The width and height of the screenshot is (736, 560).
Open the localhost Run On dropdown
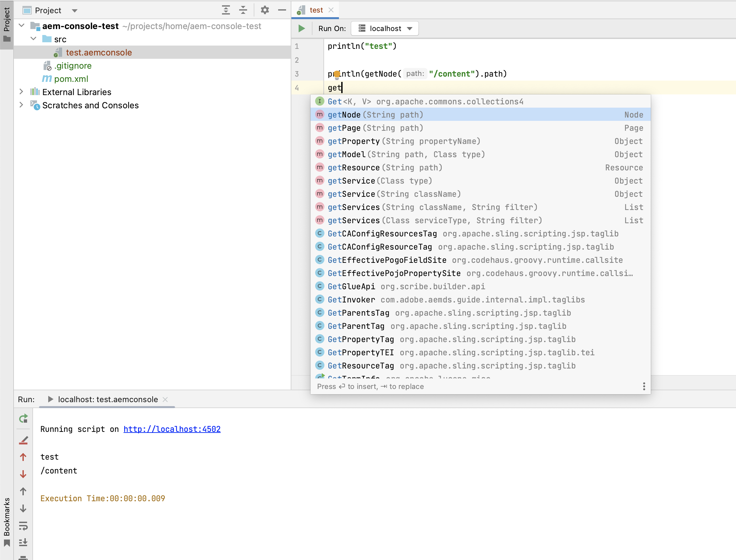click(385, 28)
